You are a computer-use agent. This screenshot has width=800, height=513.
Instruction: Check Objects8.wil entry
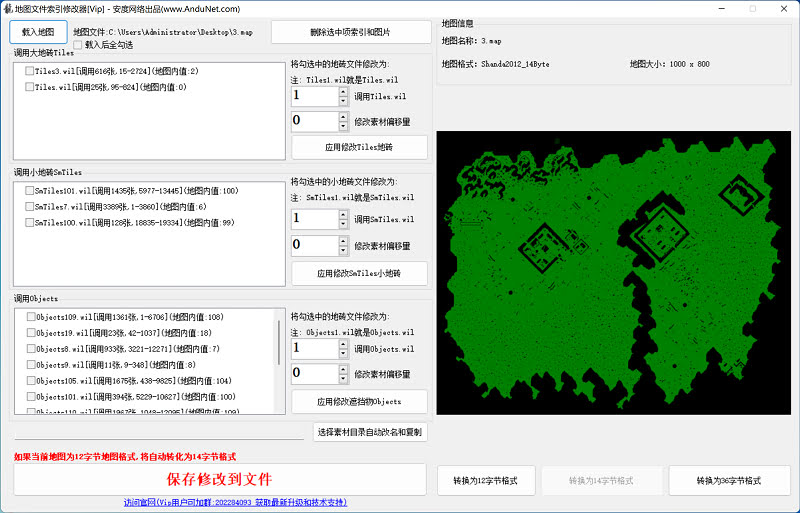(x=31, y=349)
